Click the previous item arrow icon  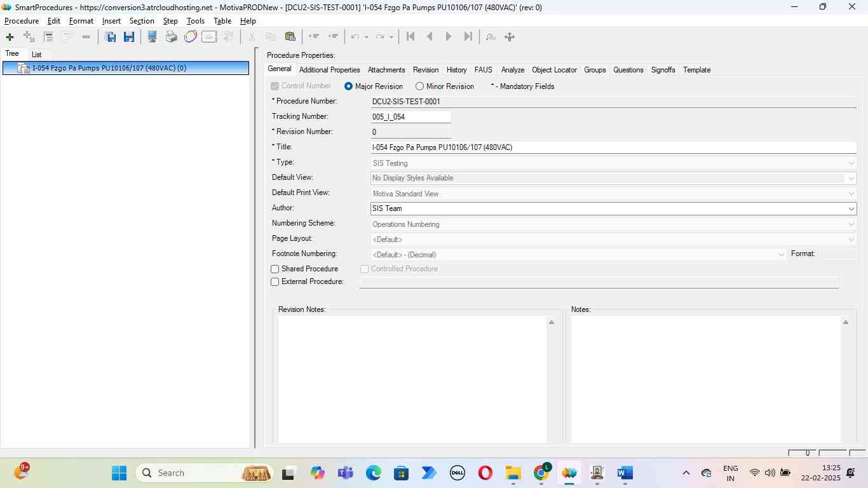pyautogui.click(x=430, y=37)
